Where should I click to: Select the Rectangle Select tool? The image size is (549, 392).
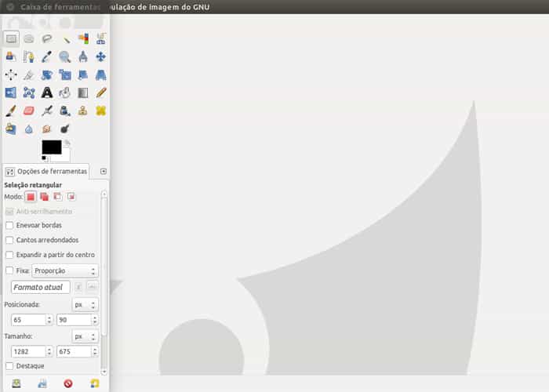(11, 38)
